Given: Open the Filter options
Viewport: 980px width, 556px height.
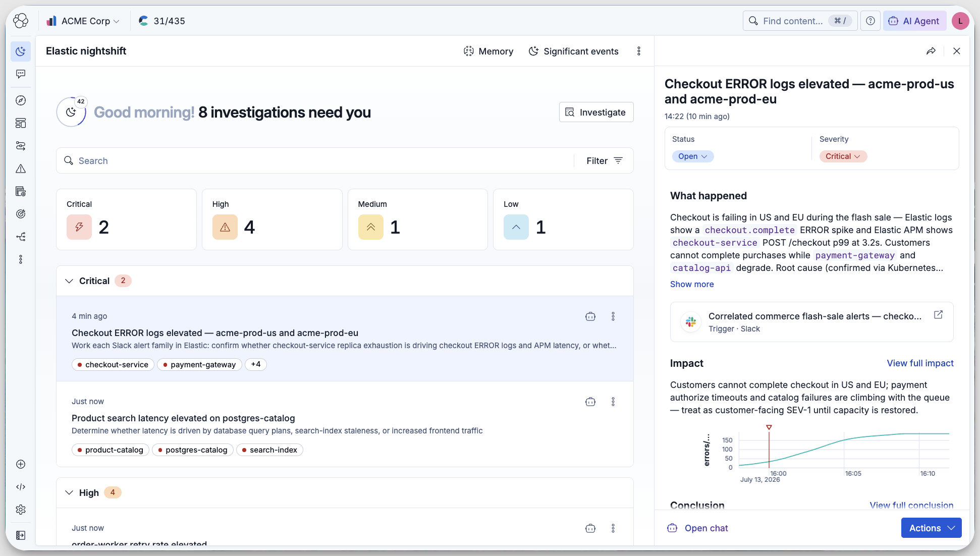Looking at the screenshot, I should (x=604, y=160).
